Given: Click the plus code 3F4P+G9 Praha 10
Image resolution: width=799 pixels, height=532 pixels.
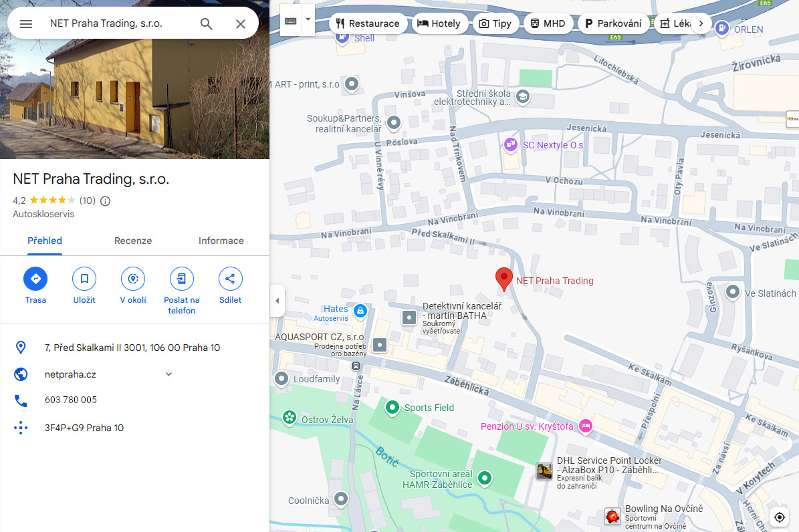Looking at the screenshot, I should tap(84, 428).
